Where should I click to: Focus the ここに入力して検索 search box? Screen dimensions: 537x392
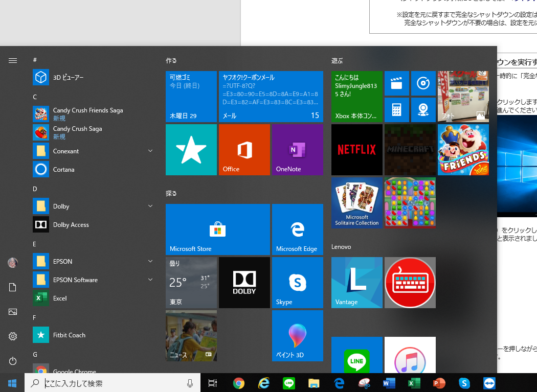(113, 383)
